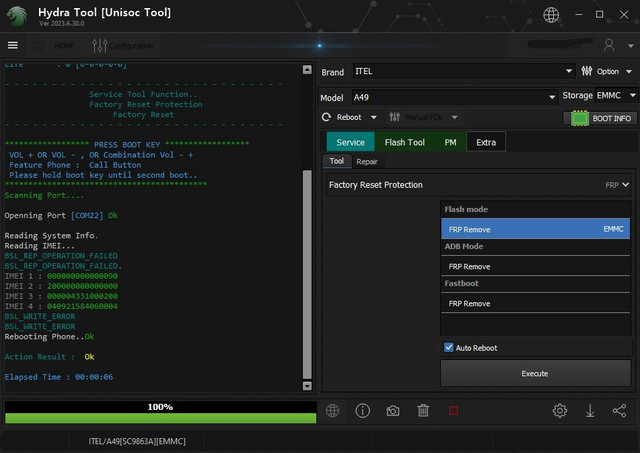640x453 pixels.
Task: Open the Storage dropdown showing EMMC
Action: tap(616, 95)
